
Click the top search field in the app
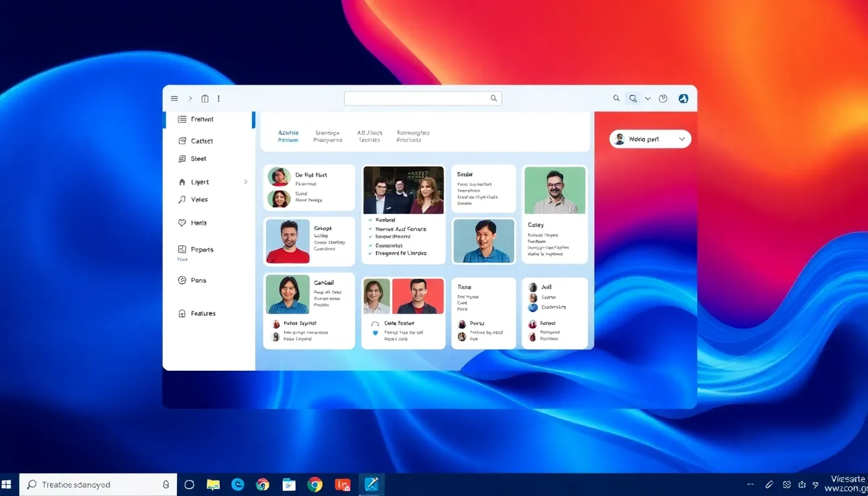[x=423, y=99]
